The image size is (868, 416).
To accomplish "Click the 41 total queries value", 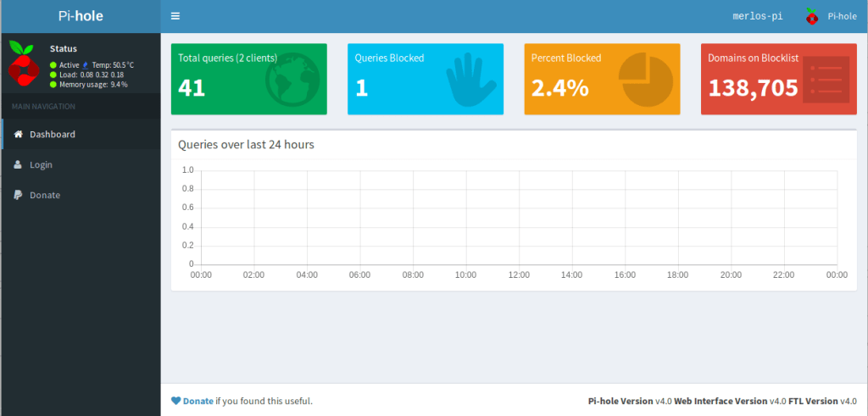I will point(192,88).
